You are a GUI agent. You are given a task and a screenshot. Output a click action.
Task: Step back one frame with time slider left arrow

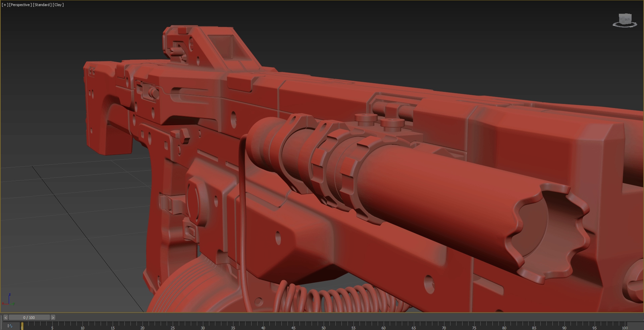click(x=6, y=318)
